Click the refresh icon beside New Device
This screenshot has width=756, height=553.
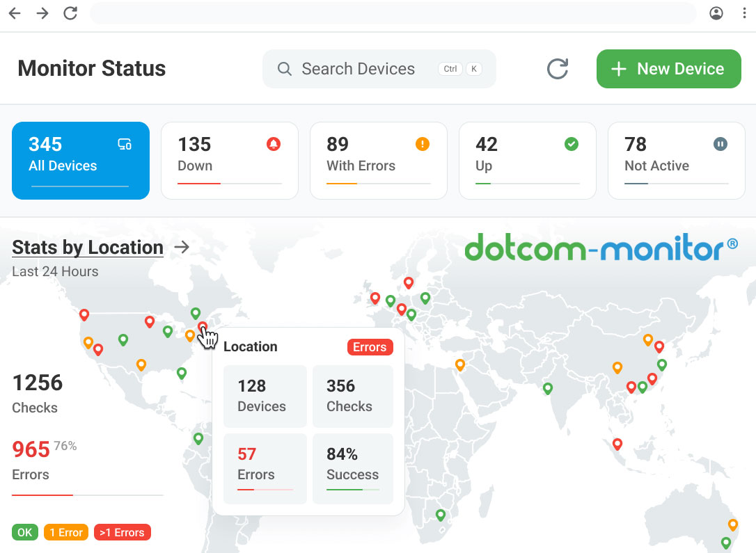(557, 69)
